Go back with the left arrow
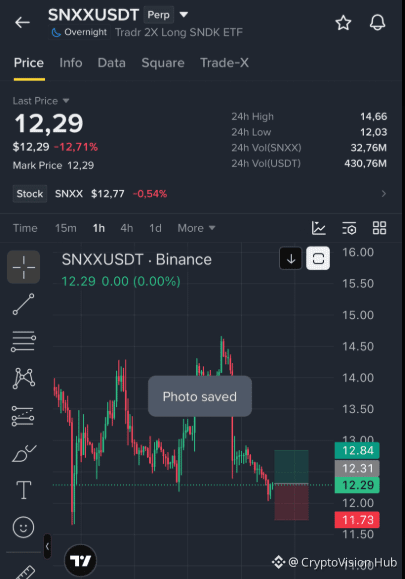Image resolution: width=405 pixels, height=579 pixels. 23,23
